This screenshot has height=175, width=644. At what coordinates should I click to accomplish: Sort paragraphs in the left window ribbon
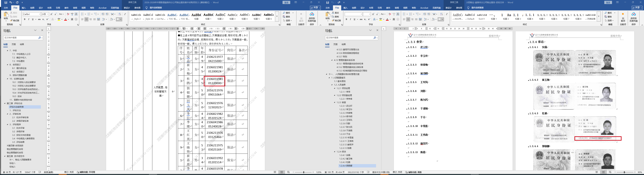[x=120, y=14]
